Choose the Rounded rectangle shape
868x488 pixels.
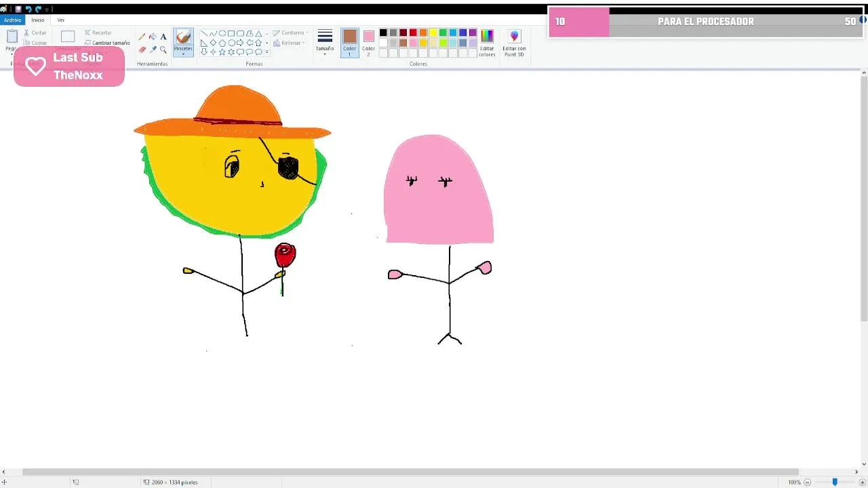coord(240,33)
